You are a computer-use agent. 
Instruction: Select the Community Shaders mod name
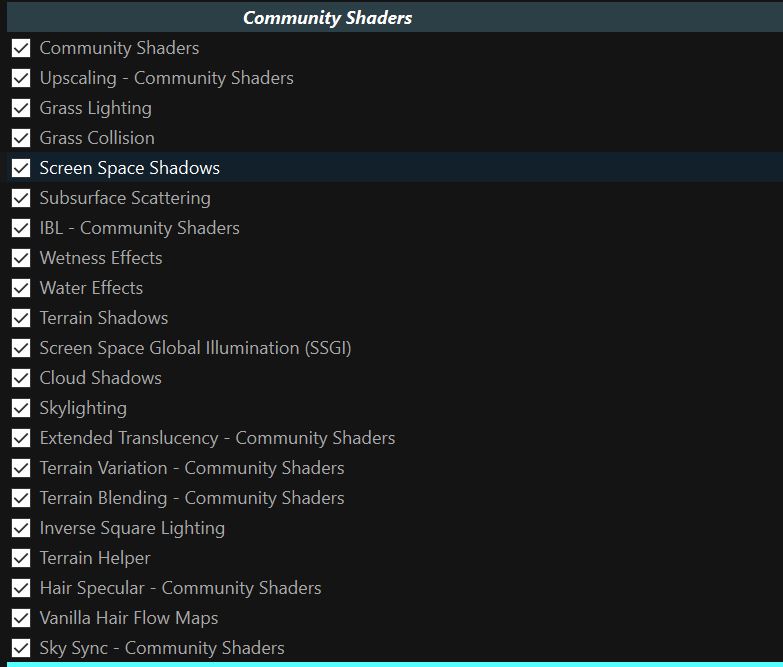coord(119,48)
